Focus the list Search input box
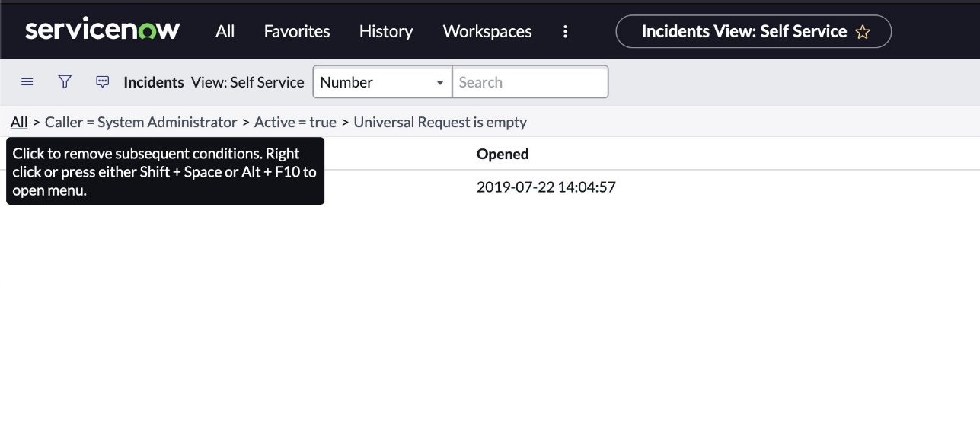 pyautogui.click(x=530, y=82)
